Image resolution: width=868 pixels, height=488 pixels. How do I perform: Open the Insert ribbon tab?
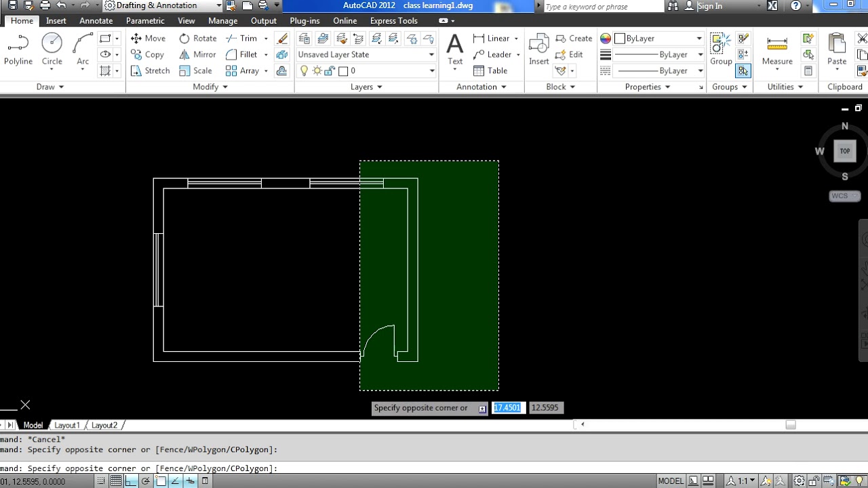click(56, 21)
